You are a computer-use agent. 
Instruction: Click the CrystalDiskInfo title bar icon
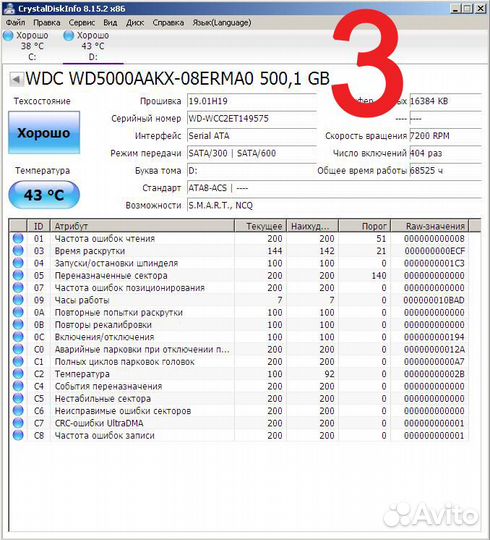9,8
